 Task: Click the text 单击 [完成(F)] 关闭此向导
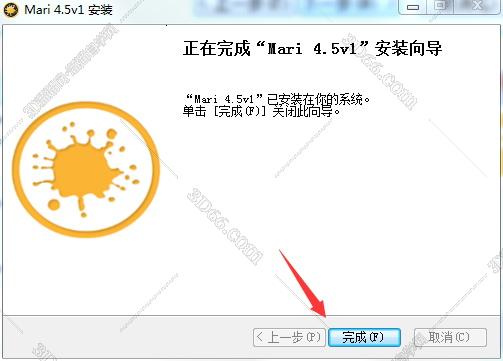pos(261,111)
